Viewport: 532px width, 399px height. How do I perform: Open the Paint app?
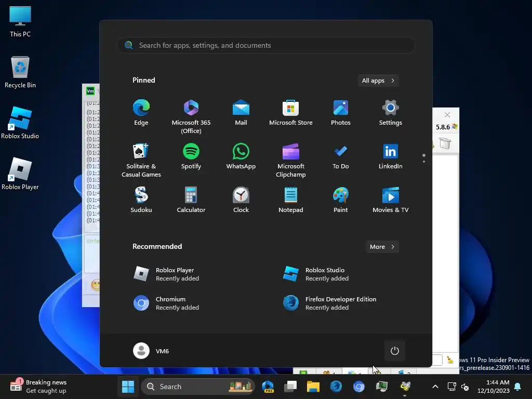(x=341, y=200)
